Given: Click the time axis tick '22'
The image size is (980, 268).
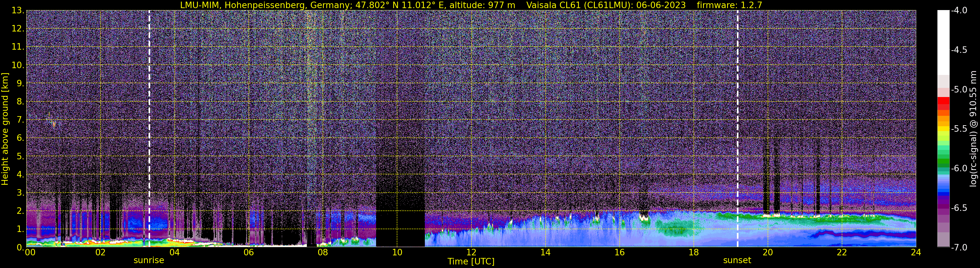Looking at the screenshot, I should [x=842, y=252].
